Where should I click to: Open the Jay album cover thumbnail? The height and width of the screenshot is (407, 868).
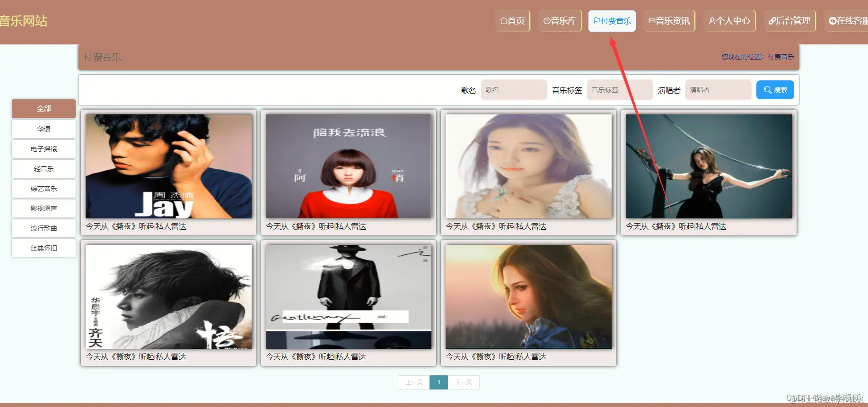pyautogui.click(x=168, y=166)
